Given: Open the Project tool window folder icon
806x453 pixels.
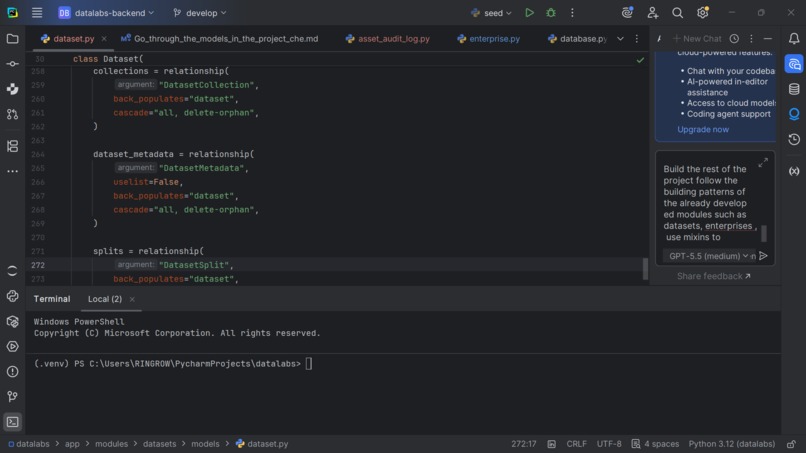Looking at the screenshot, I should pyautogui.click(x=12, y=39).
